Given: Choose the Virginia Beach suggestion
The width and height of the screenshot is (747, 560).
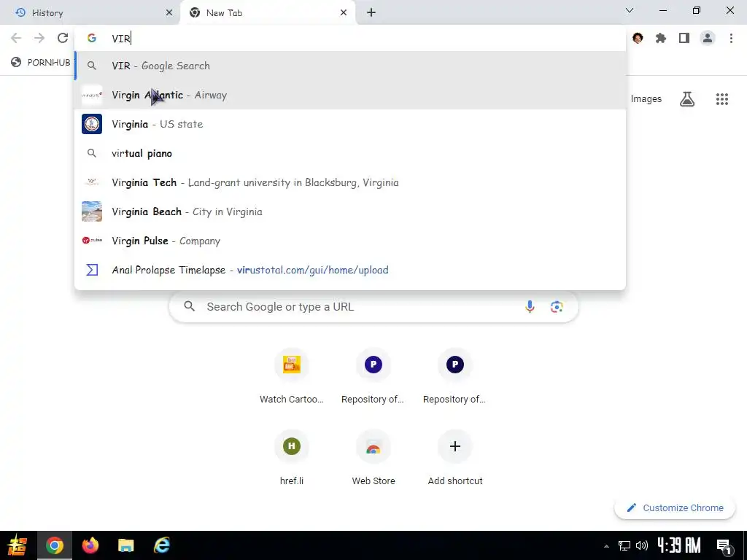Looking at the screenshot, I should 350,211.
